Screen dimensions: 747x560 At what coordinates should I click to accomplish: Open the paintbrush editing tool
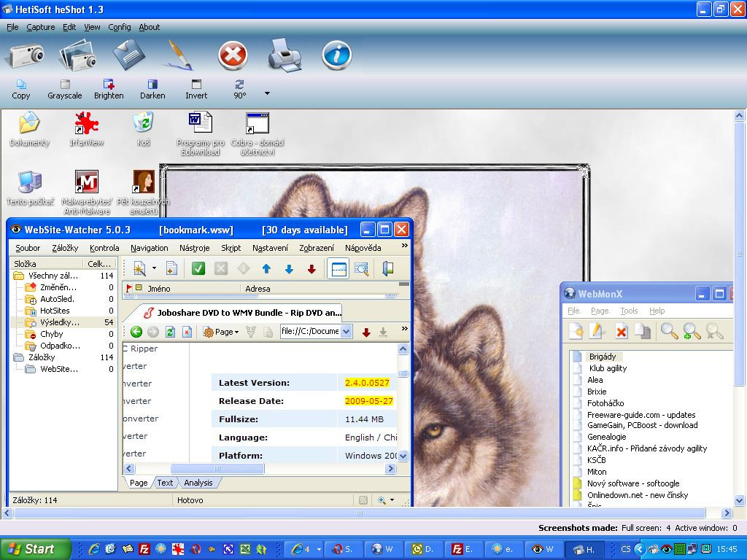click(177, 55)
